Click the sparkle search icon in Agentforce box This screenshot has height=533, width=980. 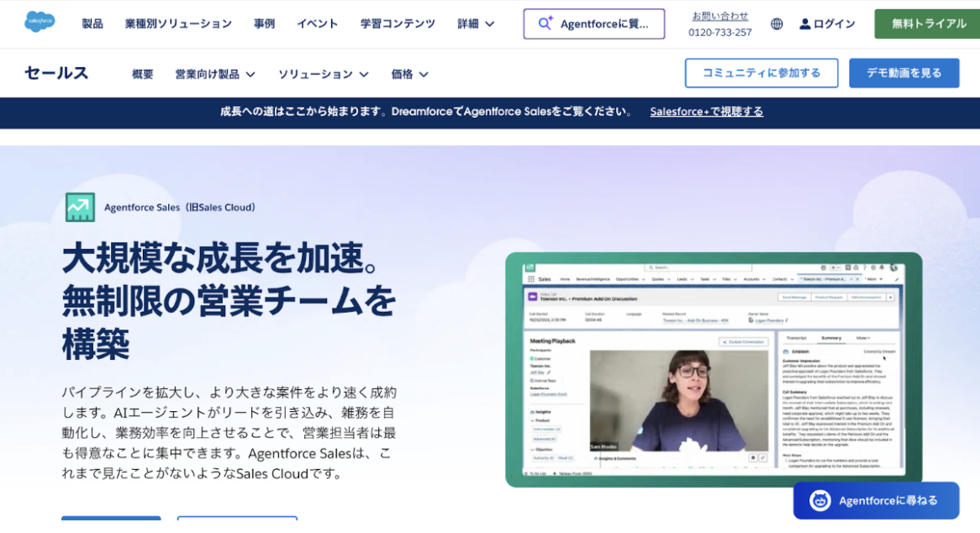[545, 24]
